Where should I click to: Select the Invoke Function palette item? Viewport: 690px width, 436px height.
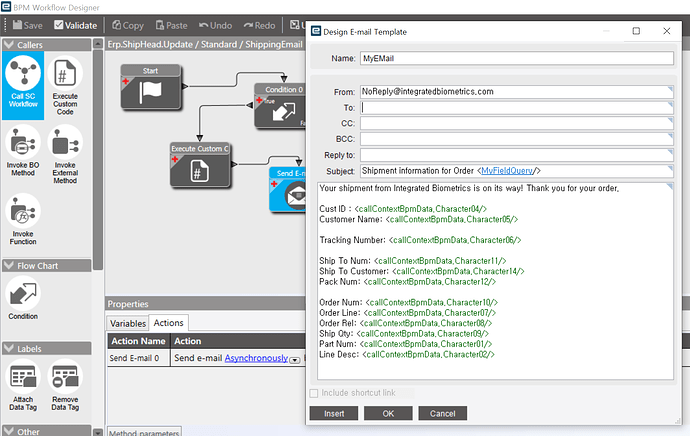point(23,220)
